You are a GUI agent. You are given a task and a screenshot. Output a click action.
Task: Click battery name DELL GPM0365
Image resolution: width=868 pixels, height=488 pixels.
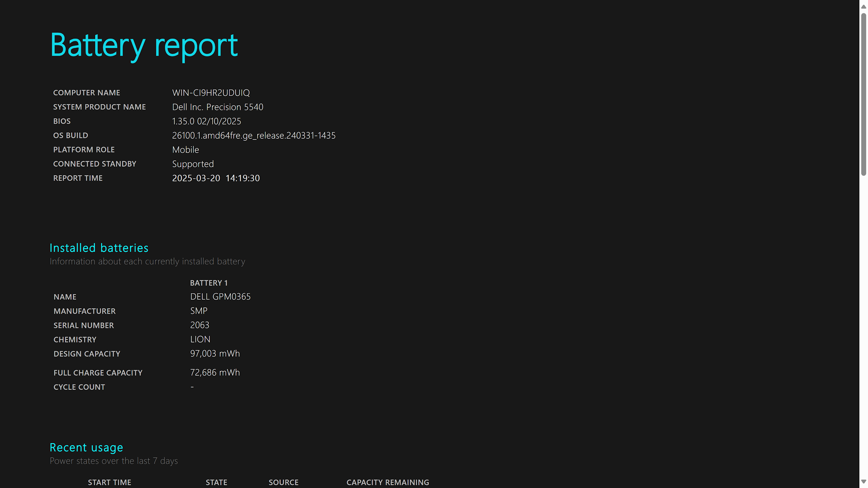pyautogui.click(x=221, y=296)
